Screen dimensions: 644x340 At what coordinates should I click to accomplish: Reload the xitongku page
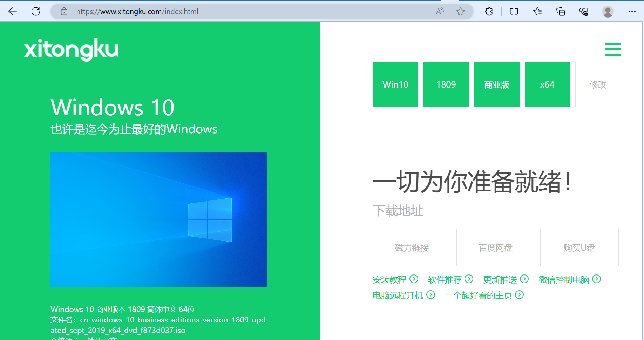(x=35, y=11)
